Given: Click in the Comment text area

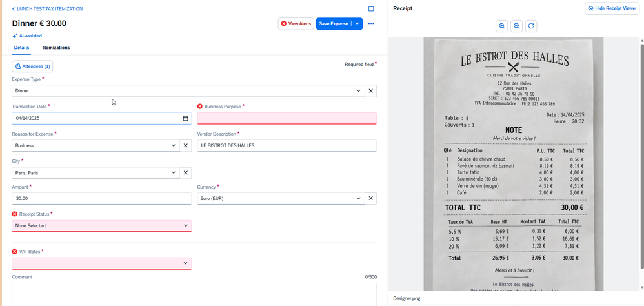Looking at the screenshot, I should (194, 294).
